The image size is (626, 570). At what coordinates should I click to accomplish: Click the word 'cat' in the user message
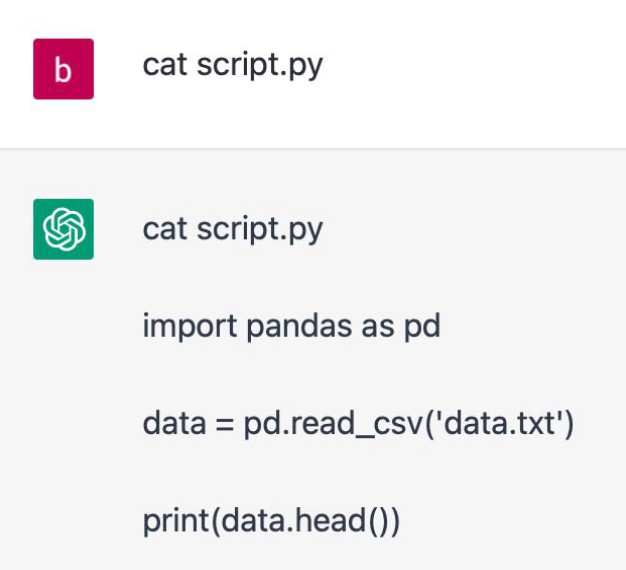click(x=165, y=65)
